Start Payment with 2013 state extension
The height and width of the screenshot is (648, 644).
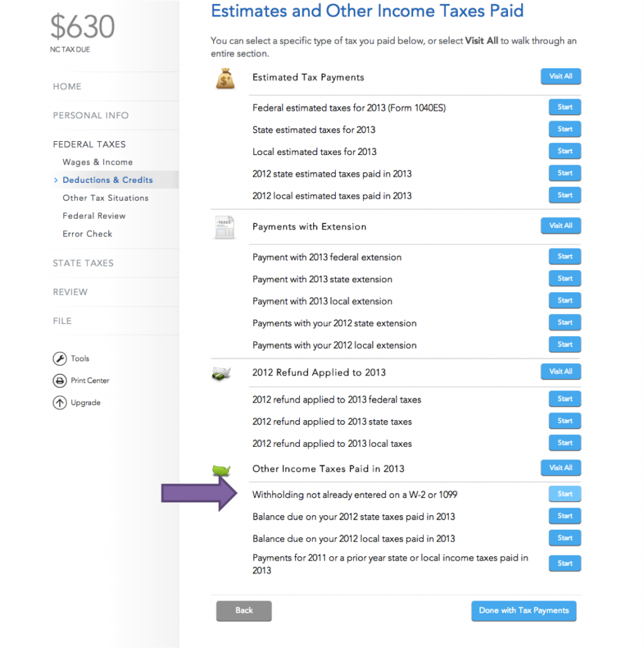tap(564, 278)
